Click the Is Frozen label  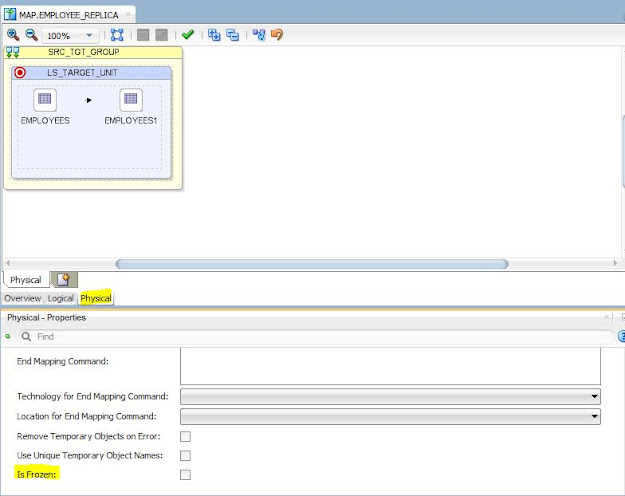(x=37, y=474)
